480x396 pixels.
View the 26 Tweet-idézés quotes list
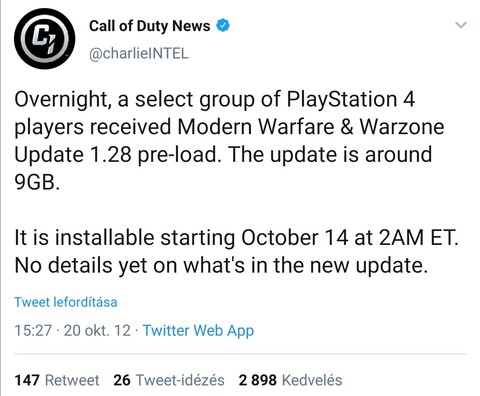tap(169, 380)
